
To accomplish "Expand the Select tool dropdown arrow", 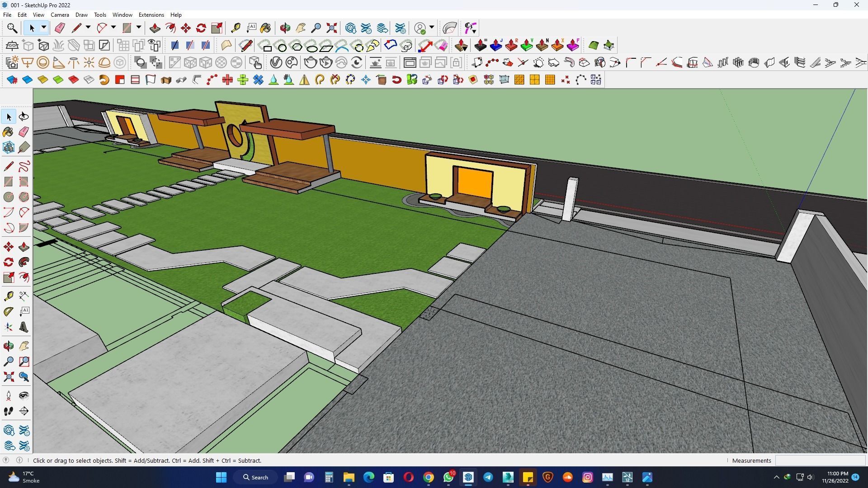I will coord(43,28).
